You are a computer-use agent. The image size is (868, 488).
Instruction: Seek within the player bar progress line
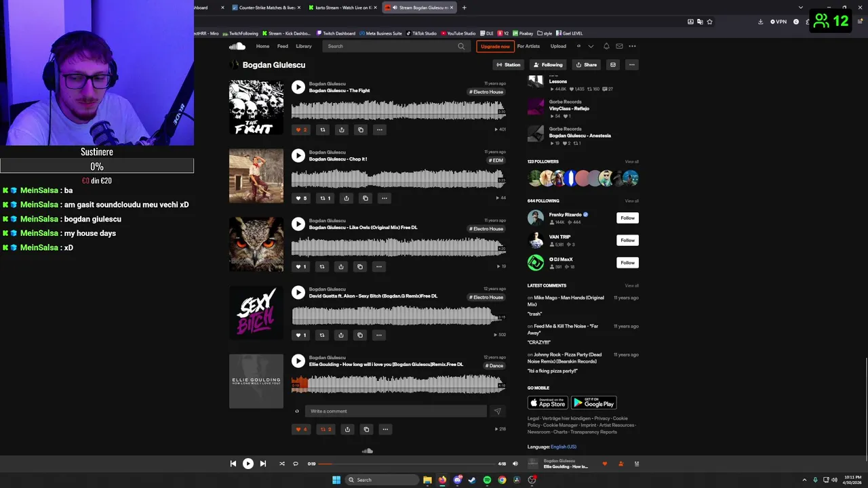click(407, 464)
